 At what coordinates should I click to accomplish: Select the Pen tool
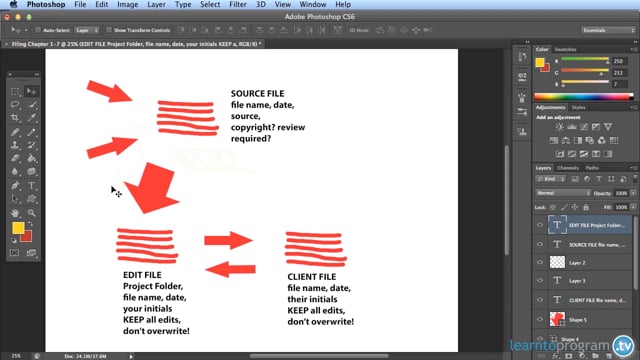pos(15,186)
